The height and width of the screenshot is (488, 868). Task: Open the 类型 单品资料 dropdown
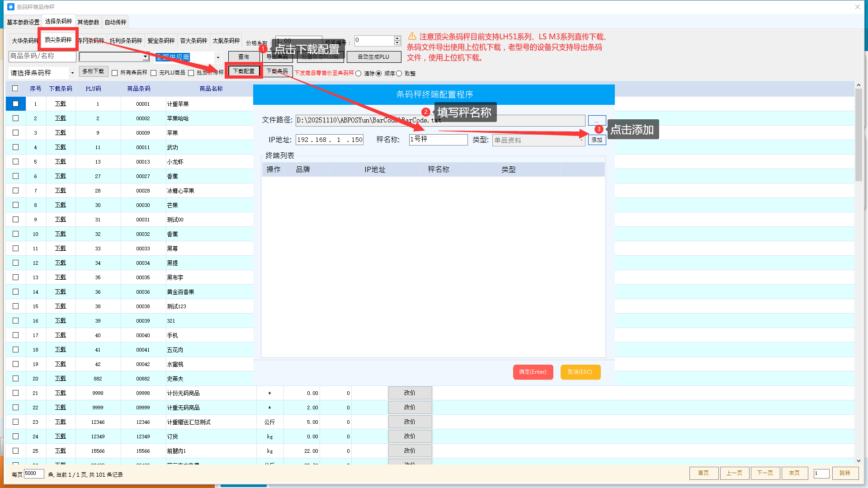pos(581,140)
